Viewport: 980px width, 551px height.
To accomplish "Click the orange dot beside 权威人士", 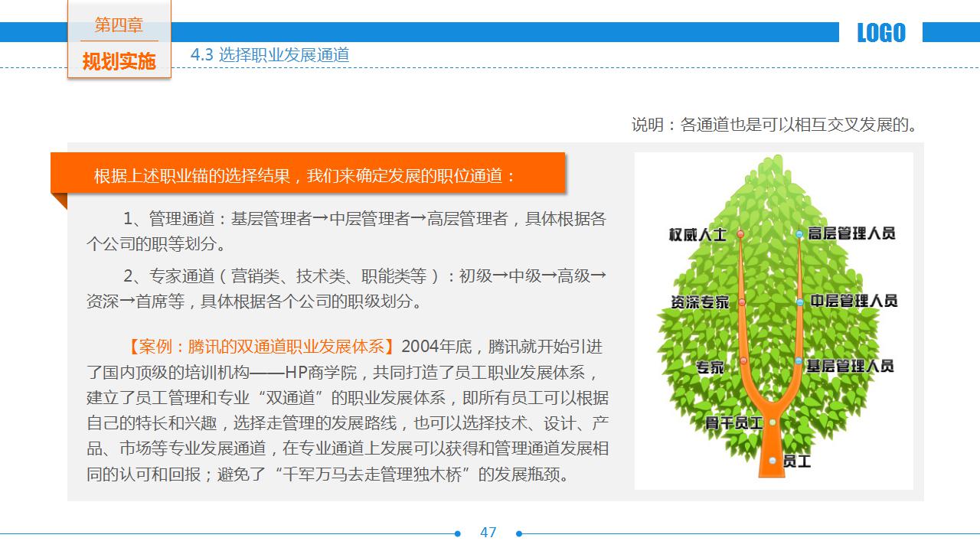I will [740, 234].
